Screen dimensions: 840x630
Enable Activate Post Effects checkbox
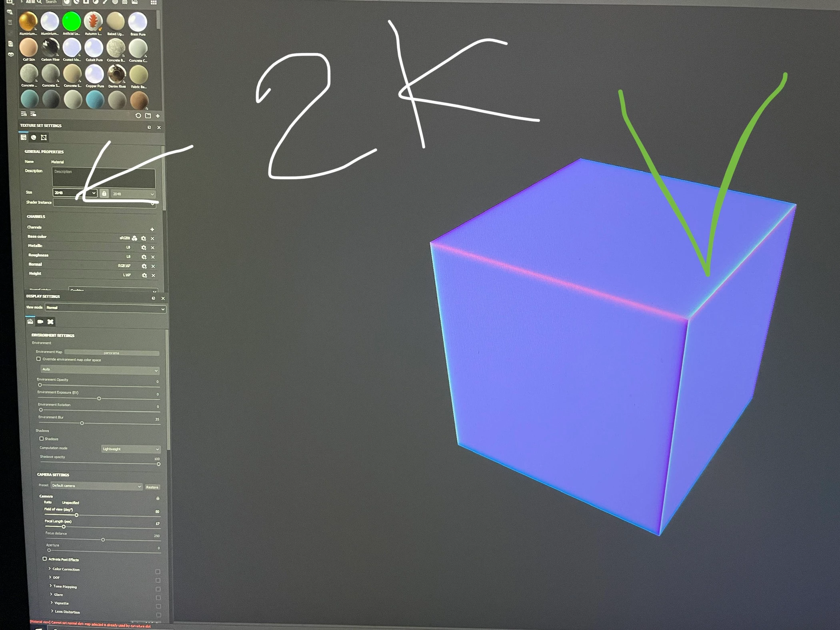click(x=45, y=559)
